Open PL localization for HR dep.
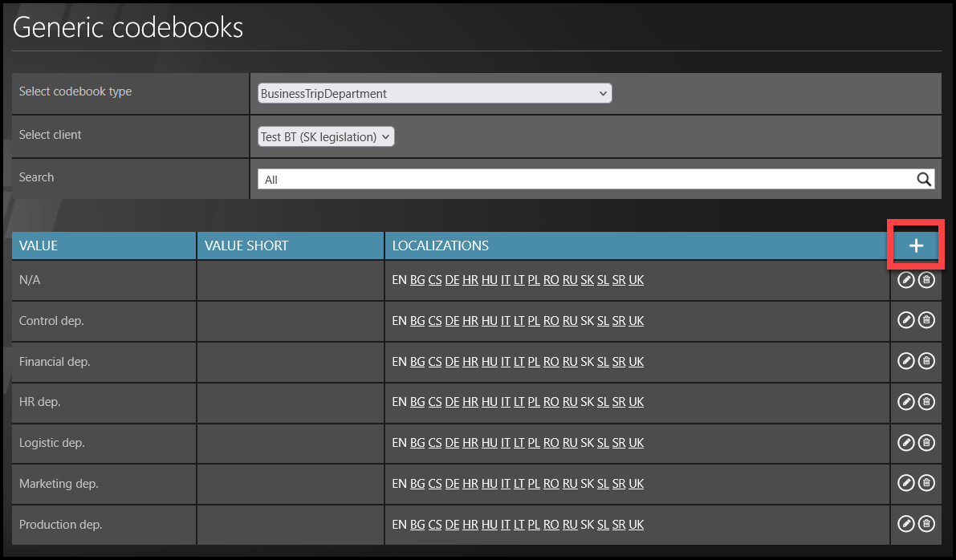The height and width of the screenshot is (560, 956). [534, 402]
